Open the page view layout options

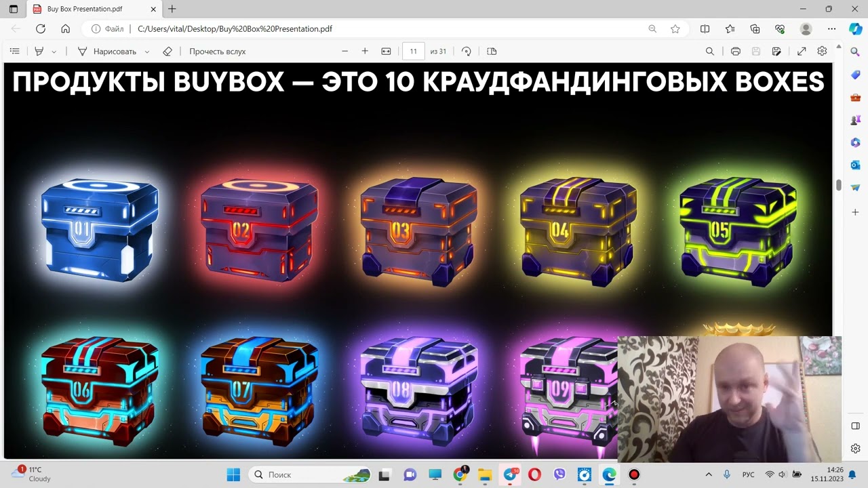click(492, 51)
